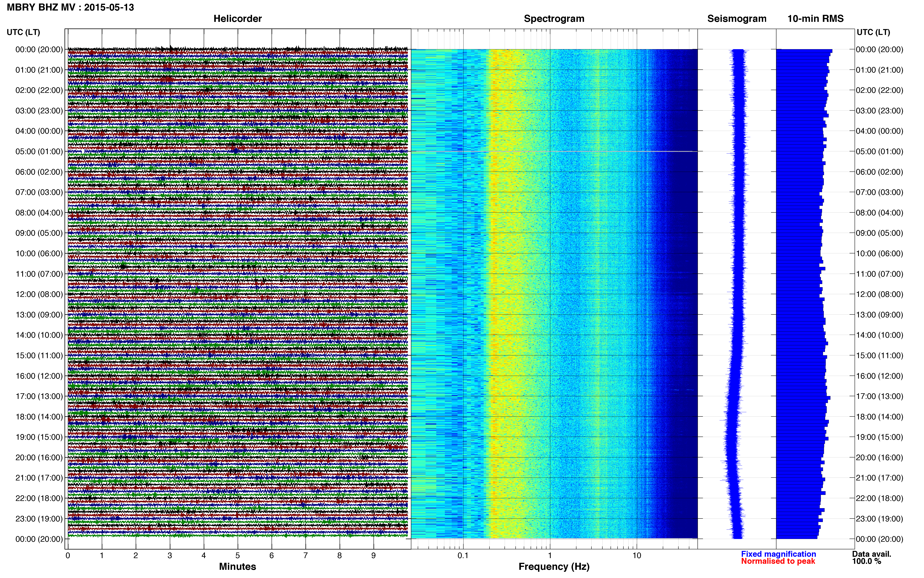Click the white data gap line in spectrogram
The image size is (924, 578).
(554, 152)
